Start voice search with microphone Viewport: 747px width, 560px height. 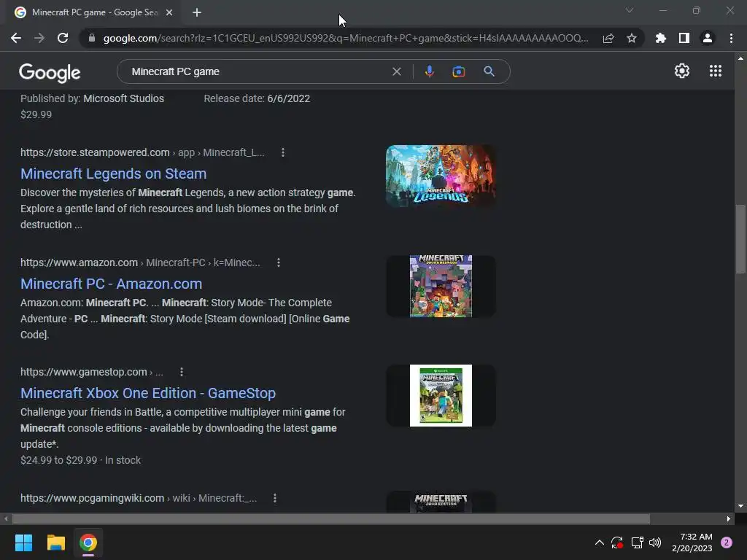[429, 71]
